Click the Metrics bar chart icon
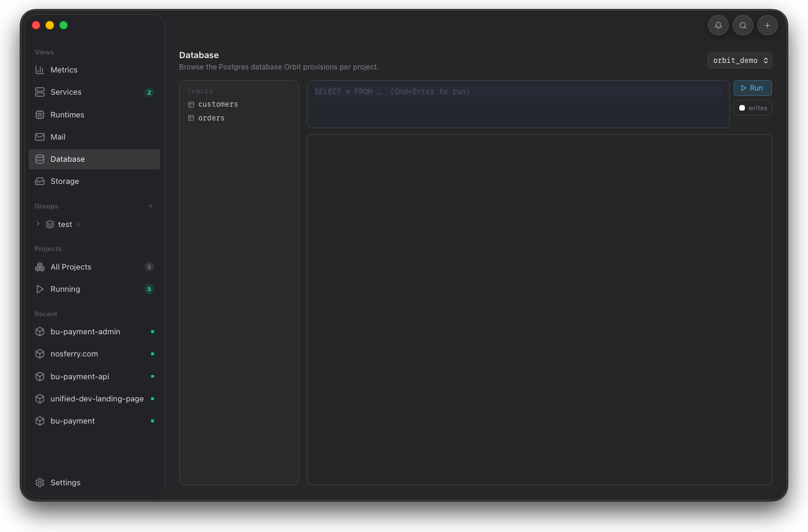Viewport: 808px width, 532px height. 40,69
